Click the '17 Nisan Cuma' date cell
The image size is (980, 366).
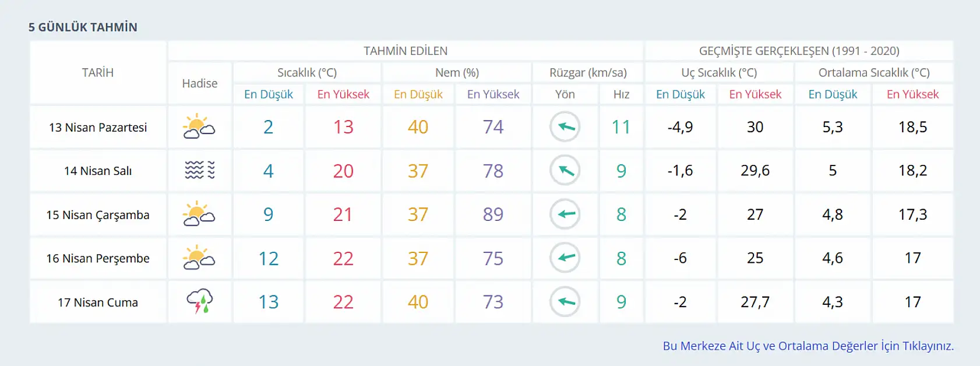tap(98, 302)
